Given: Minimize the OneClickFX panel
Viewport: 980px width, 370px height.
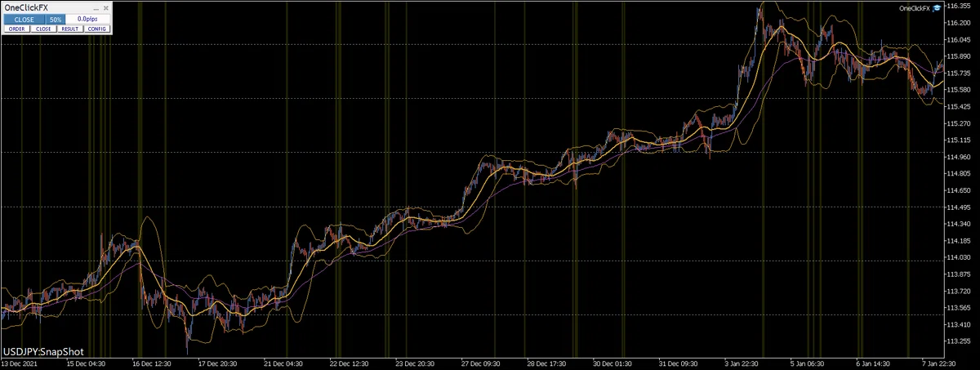Looking at the screenshot, I should coord(95,7).
